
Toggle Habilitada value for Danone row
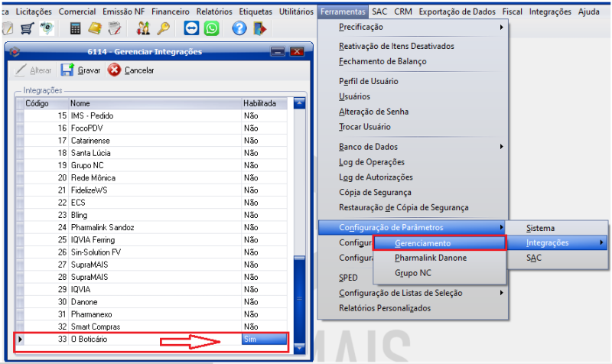tap(264, 302)
